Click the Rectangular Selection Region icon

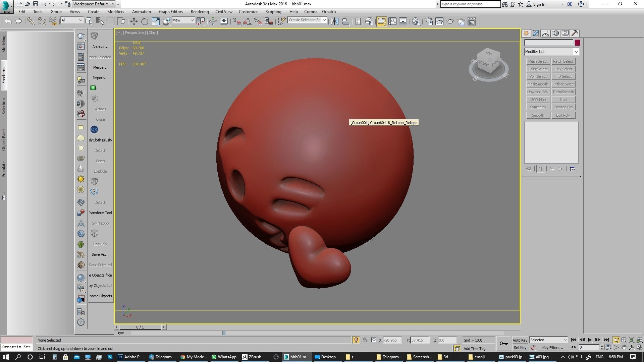[x=110, y=21]
